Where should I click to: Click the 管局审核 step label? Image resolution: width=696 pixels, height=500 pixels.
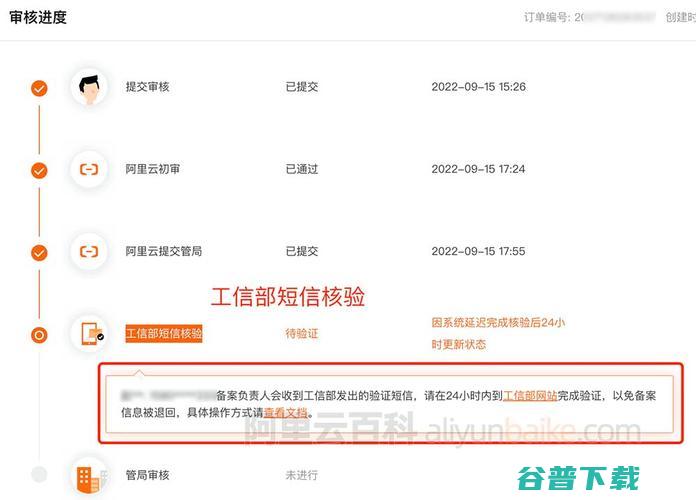tap(147, 475)
